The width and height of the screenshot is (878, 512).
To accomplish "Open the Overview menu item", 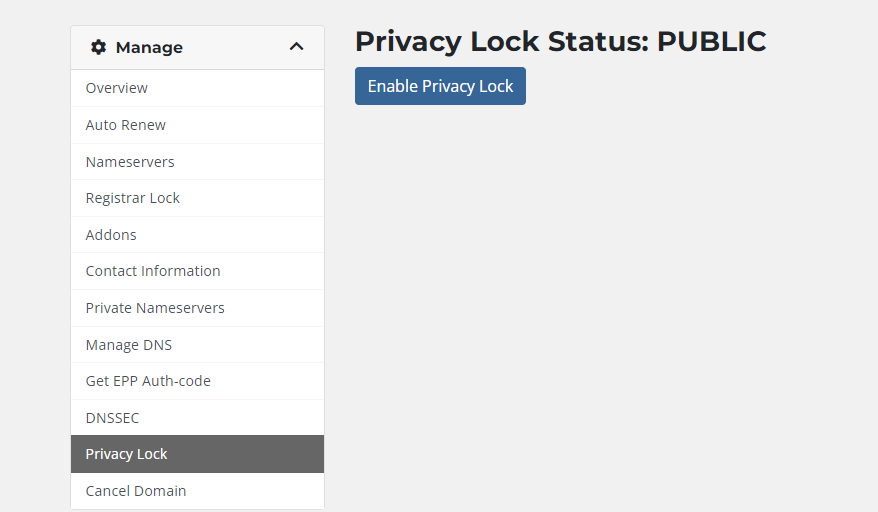I will point(197,89).
